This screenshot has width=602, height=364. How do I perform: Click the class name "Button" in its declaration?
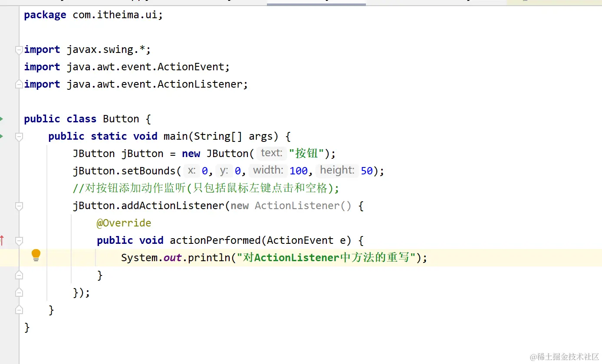click(121, 119)
